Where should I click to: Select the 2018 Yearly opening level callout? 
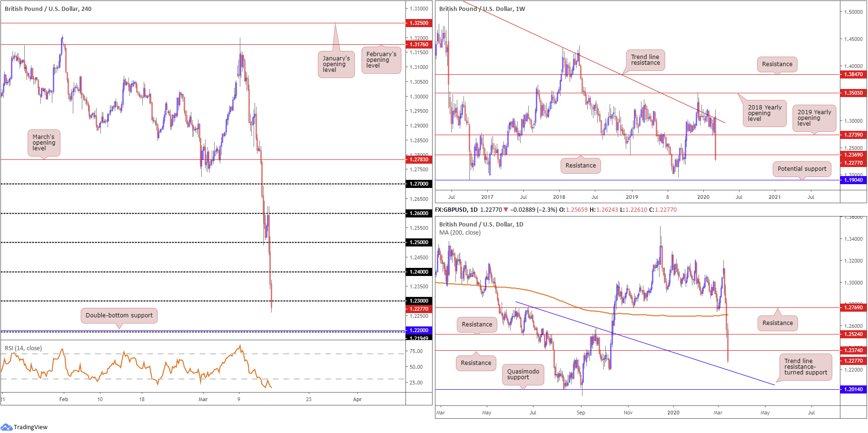764,113
